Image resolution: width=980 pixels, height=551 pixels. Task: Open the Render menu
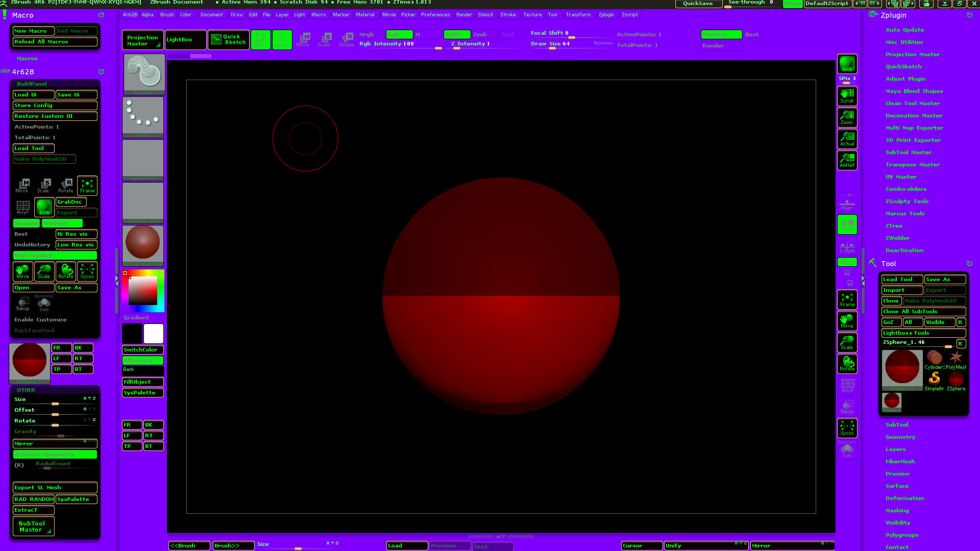click(x=463, y=14)
